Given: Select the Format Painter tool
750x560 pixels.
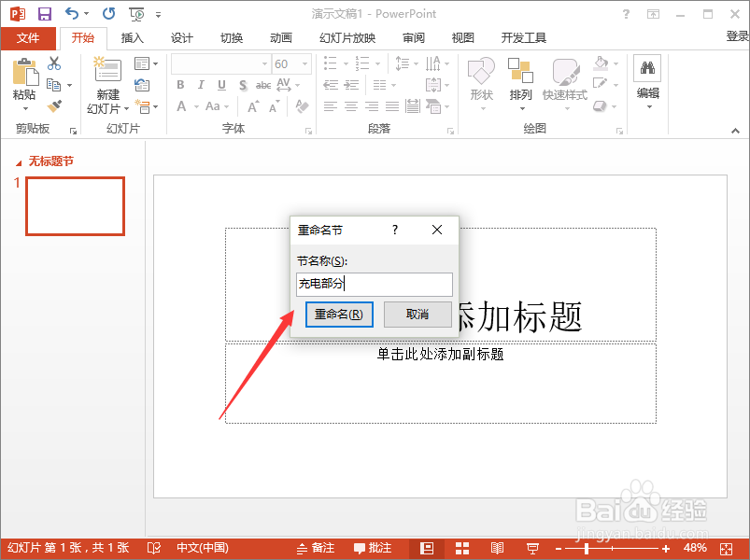Looking at the screenshot, I should 54,105.
